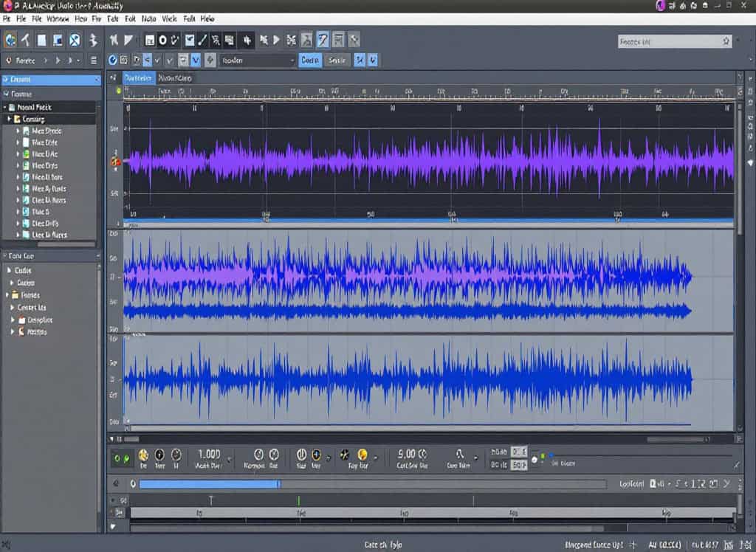Click the playhead marker on the bottom timeline
756x552 pixels.
point(212,500)
